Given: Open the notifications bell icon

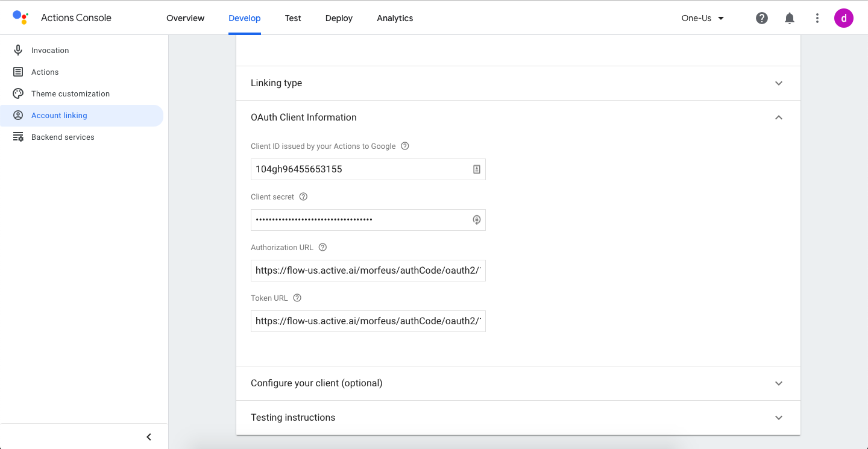Looking at the screenshot, I should click(x=790, y=18).
